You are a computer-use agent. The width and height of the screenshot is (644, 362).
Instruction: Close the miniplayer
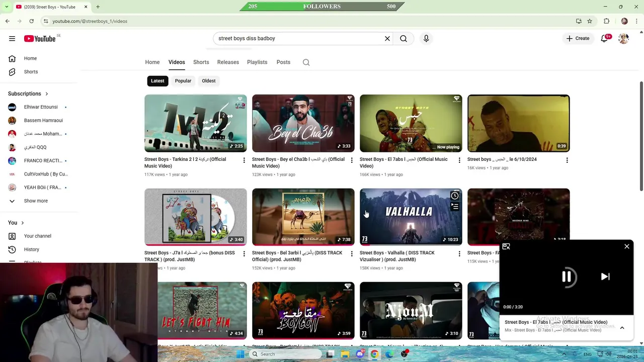627,246
